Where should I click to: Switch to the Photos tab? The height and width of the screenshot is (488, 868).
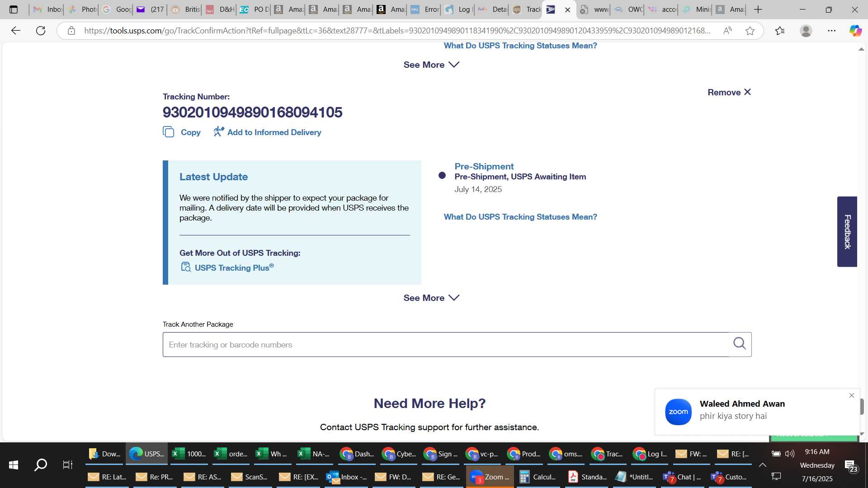(x=82, y=9)
